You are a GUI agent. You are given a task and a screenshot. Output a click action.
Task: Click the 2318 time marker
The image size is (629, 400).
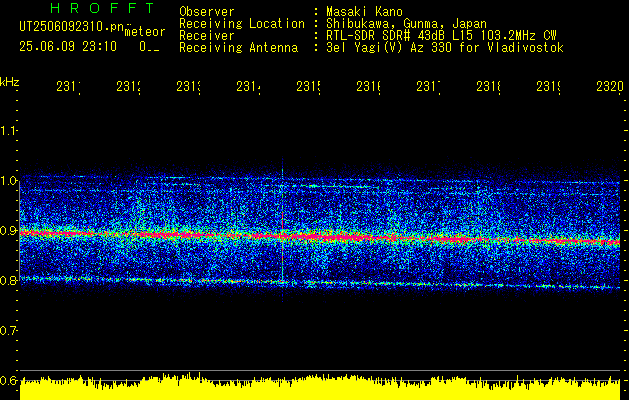pos(488,87)
